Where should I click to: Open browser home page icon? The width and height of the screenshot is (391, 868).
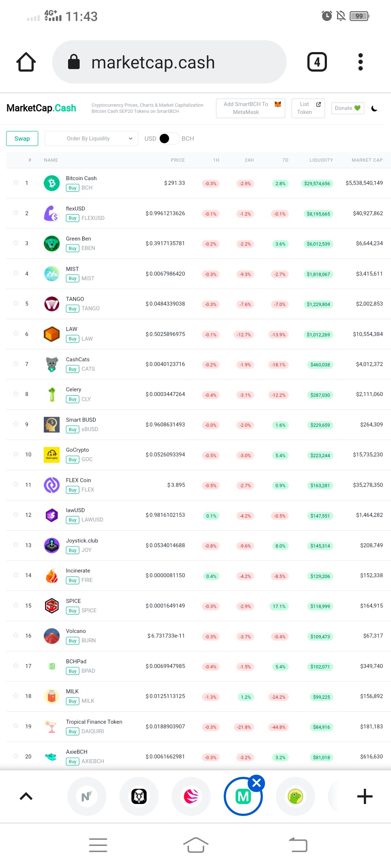click(26, 62)
